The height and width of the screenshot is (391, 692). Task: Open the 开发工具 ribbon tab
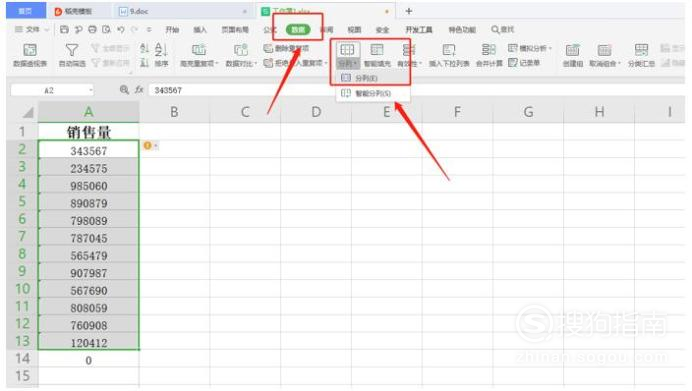coord(419,30)
